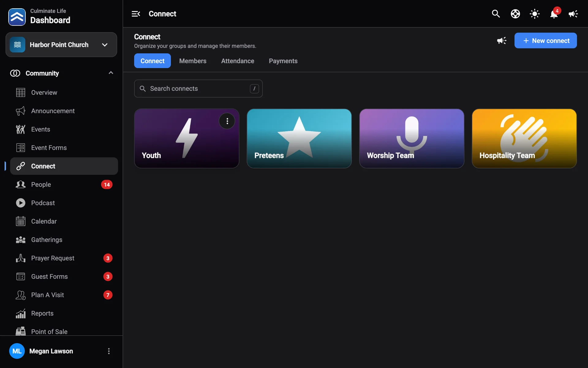Switch to the Members tab
The height and width of the screenshot is (368, 588).
coord(193,61)
